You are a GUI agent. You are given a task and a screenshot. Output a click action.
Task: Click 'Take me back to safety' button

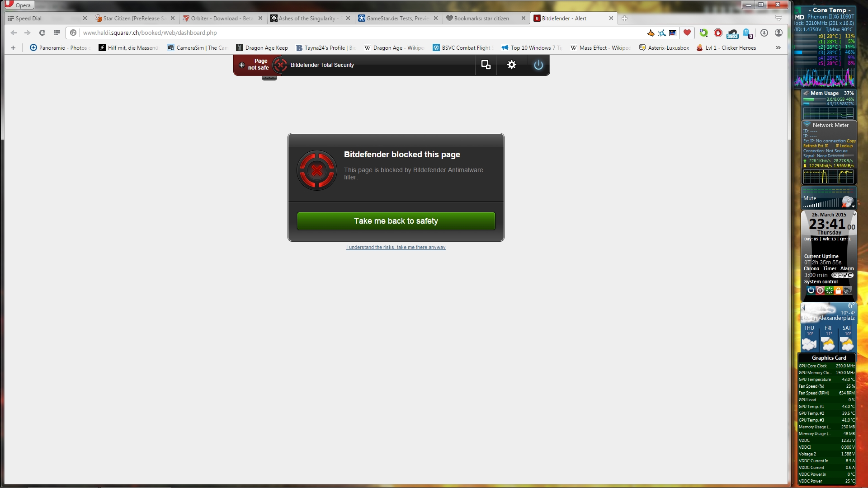click(396, 221)
